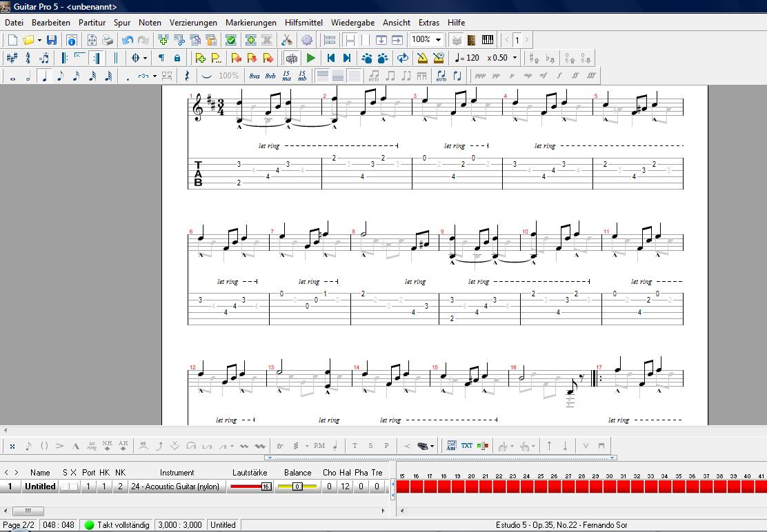Expand the coda symbol dropdown arrow
The image size is (767, 532).
146,58
